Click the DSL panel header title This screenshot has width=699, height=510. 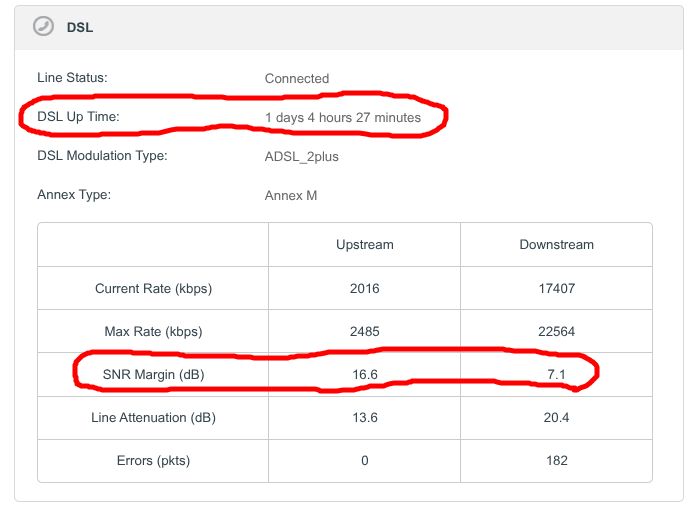point(79,28)
